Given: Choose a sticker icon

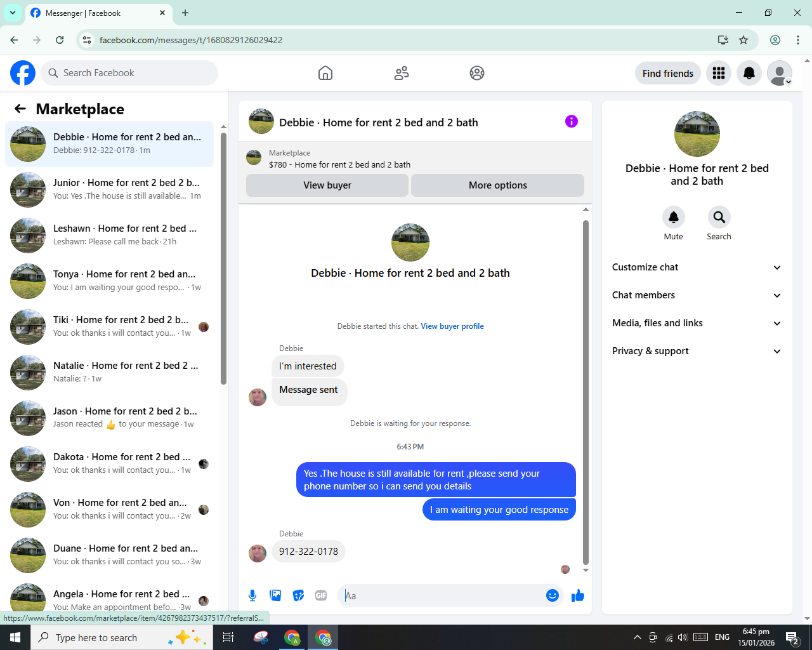Looking at the screenshot, I should click(x=298, y=595).
